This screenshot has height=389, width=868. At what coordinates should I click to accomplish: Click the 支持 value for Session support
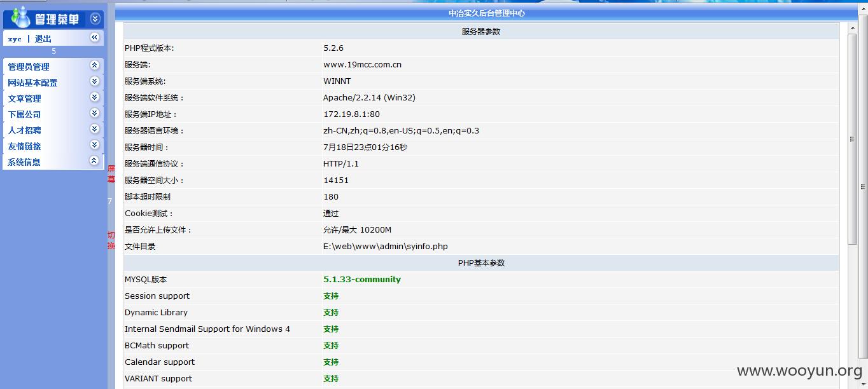(331, 296)
